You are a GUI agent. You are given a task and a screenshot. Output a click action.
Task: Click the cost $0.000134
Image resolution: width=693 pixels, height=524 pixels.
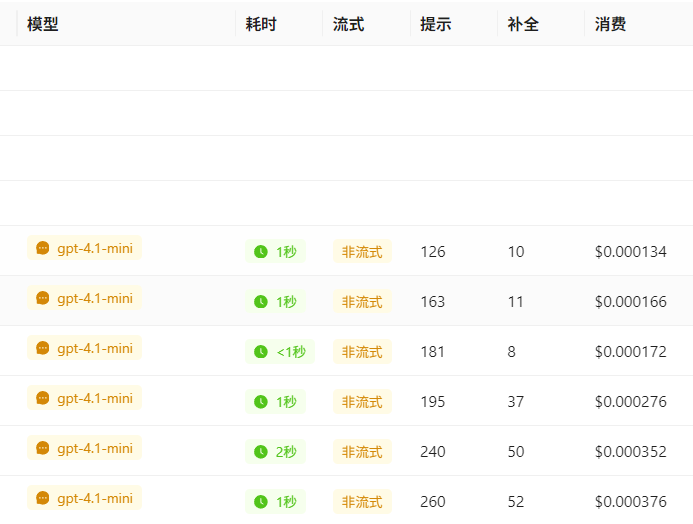[x=631, y=252]
